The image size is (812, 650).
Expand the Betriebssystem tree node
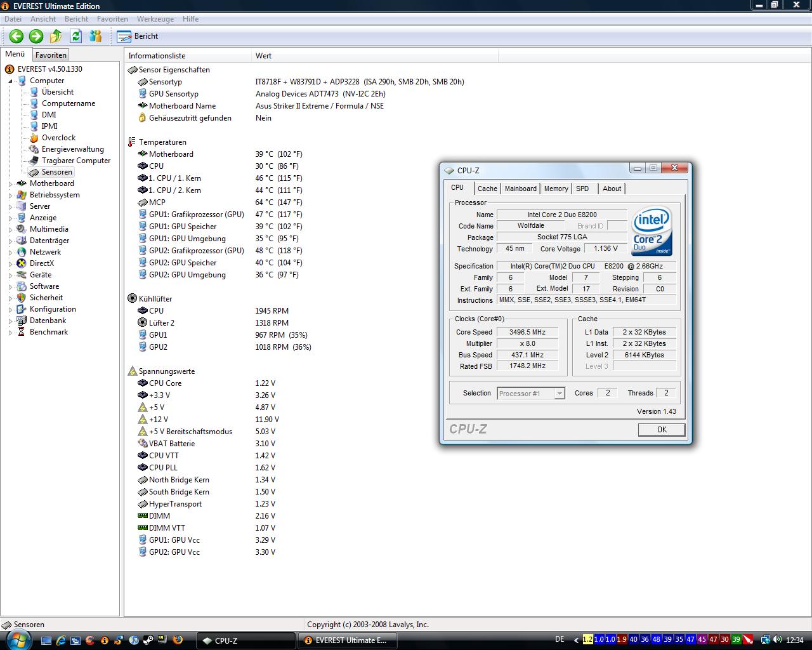click(10, 196)
